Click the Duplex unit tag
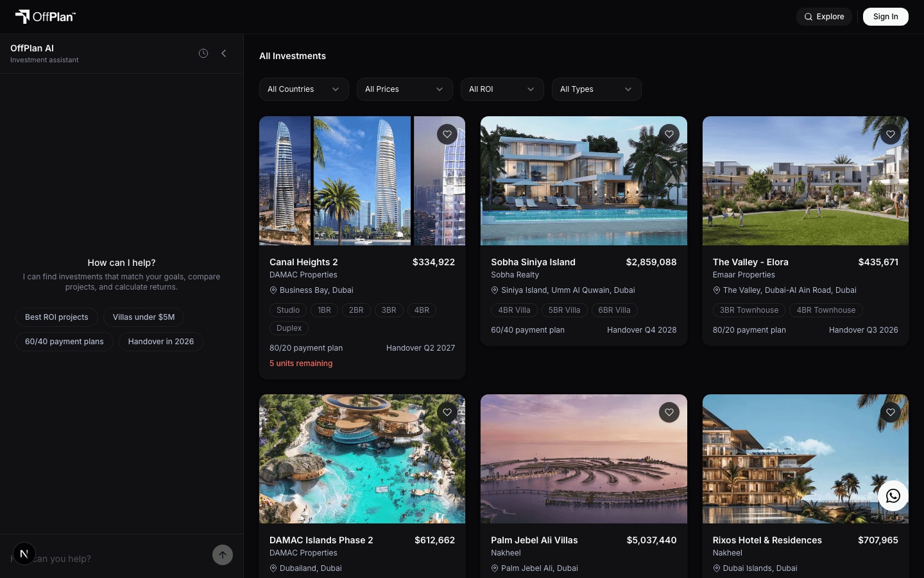The height and width of the screenshot is (578, 924). point(289,328)
